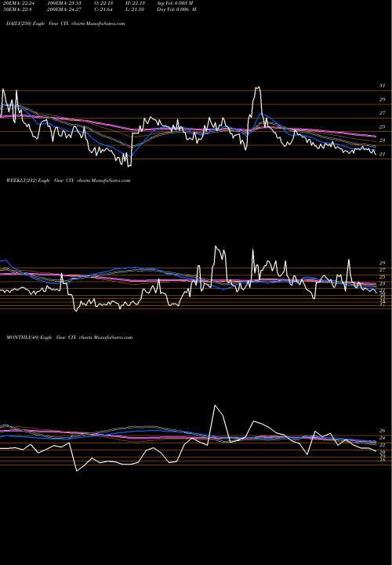Click the L: 21.50 low price
Screen dimensions: 392x565
(135, 9)
